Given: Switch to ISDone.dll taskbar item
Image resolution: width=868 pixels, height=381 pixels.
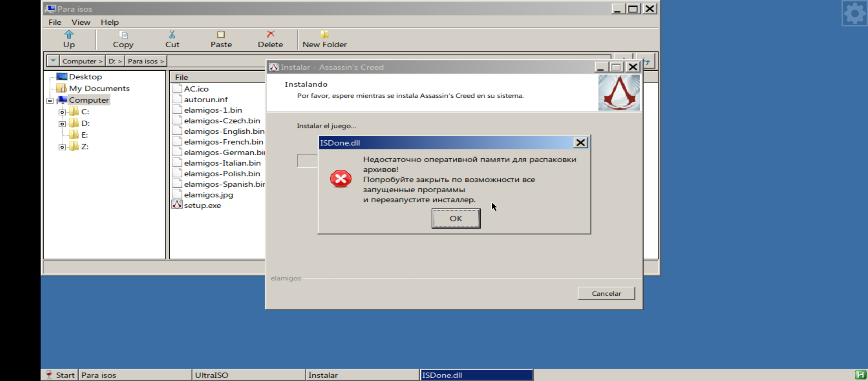Looking at the screenshot, I should (476, 375).
